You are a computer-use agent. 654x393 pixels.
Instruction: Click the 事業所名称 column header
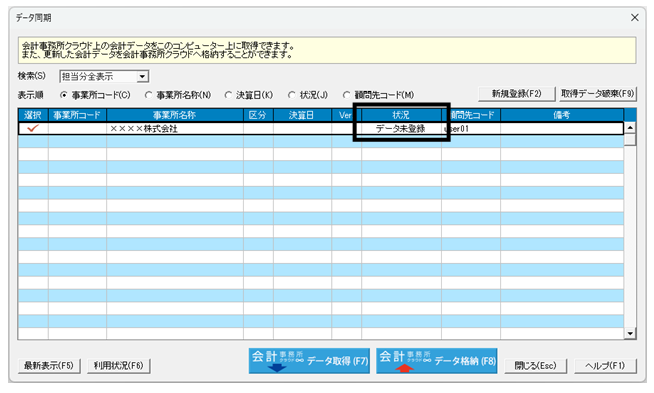175,115
